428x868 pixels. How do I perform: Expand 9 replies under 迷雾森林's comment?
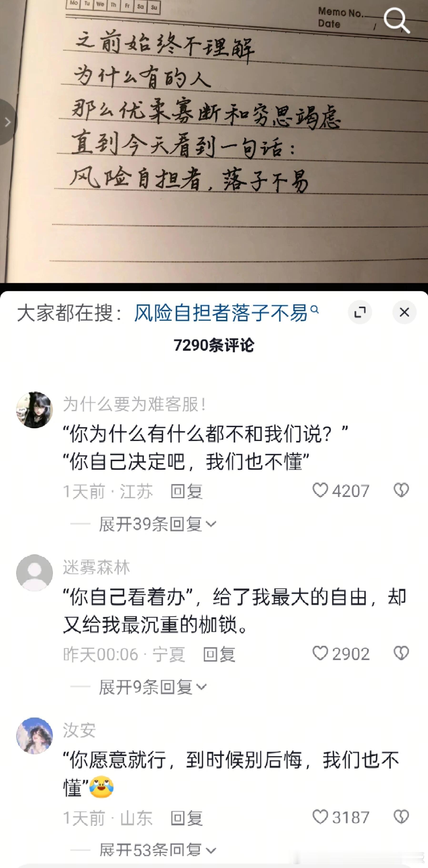pos(153,687)
